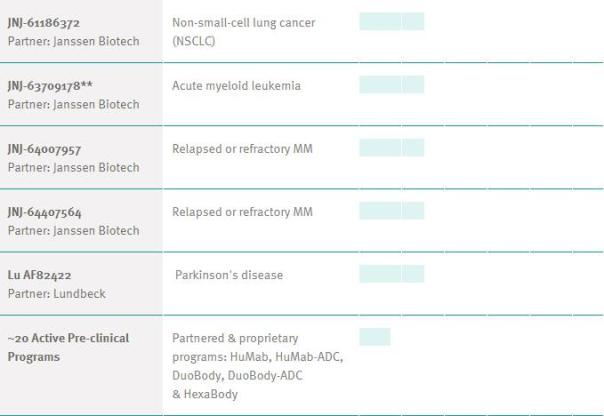Click Partner: Janssen Biotech under JNJ-61186372
Screen dimensions: 604x416
click(x=74, y=41)
